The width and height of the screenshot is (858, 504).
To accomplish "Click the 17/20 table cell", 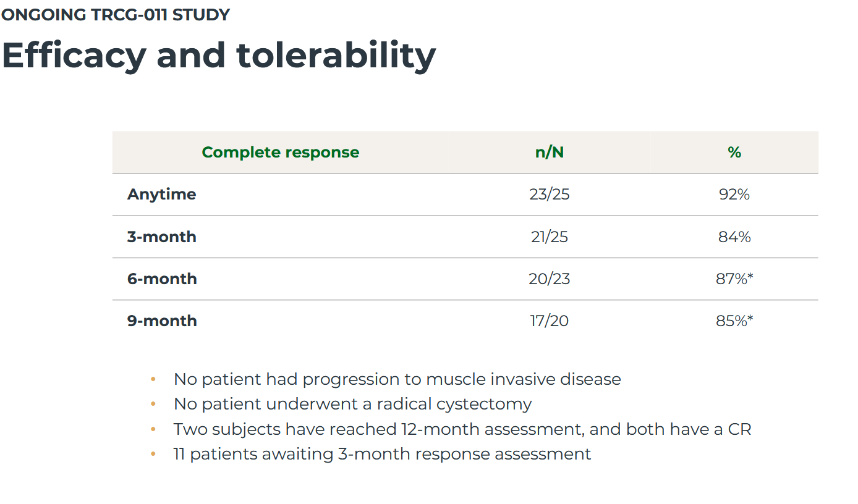I will tap(549, 321).
